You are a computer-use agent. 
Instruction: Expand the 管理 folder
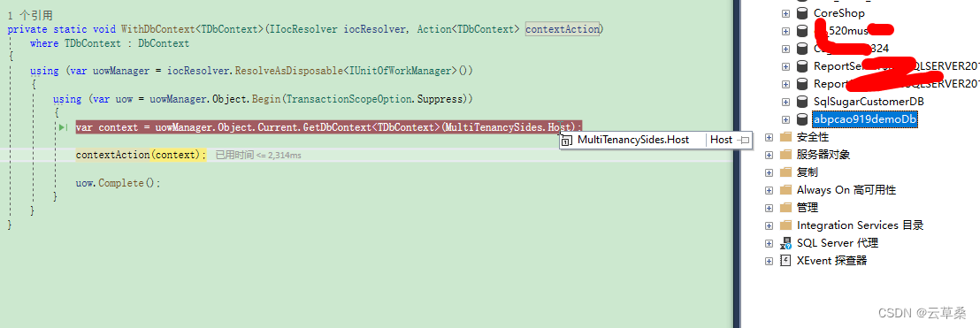coord(769,208)
